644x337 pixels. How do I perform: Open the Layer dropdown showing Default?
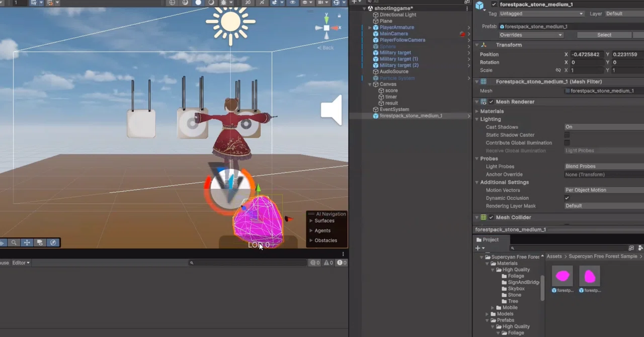click(x=624, y=14)
